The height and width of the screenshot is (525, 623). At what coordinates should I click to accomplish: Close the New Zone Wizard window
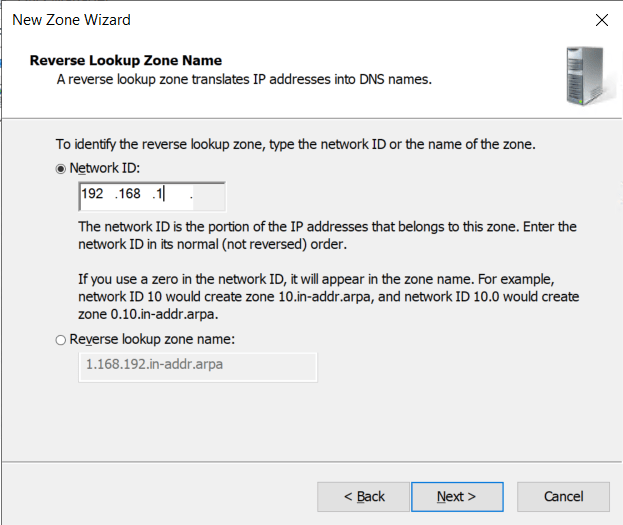click(601, 20)
